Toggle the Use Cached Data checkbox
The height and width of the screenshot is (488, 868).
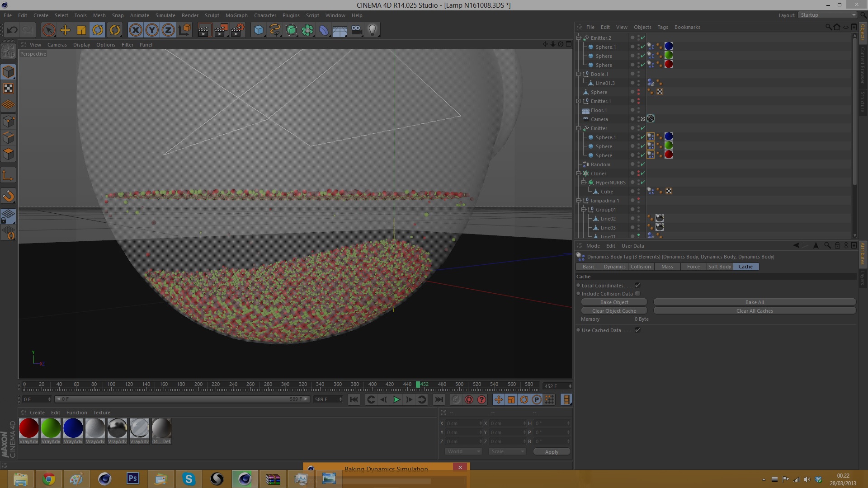[x=637, y=330]
